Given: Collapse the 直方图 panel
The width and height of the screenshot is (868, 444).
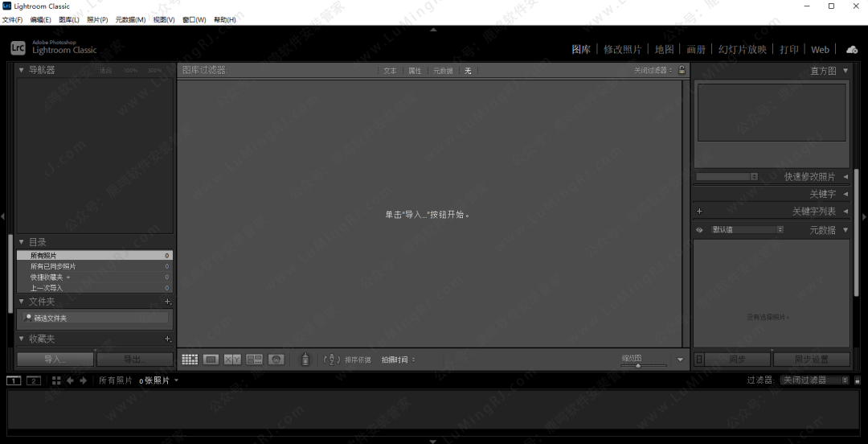Looking at the screenshot, I should [845, 71].
